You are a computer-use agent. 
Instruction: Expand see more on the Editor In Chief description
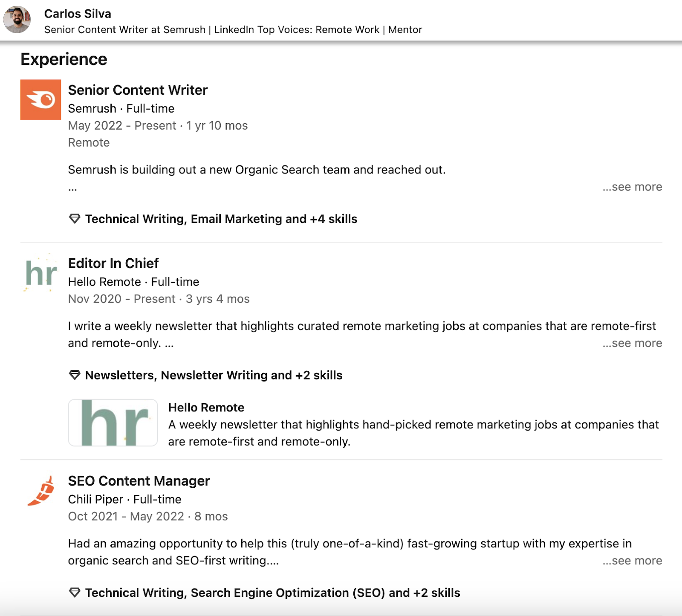click(632, 343)
